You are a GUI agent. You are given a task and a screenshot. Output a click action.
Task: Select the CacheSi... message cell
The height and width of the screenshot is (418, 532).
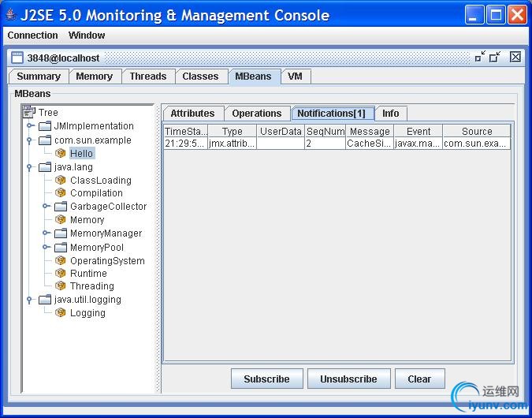[370, 144]
